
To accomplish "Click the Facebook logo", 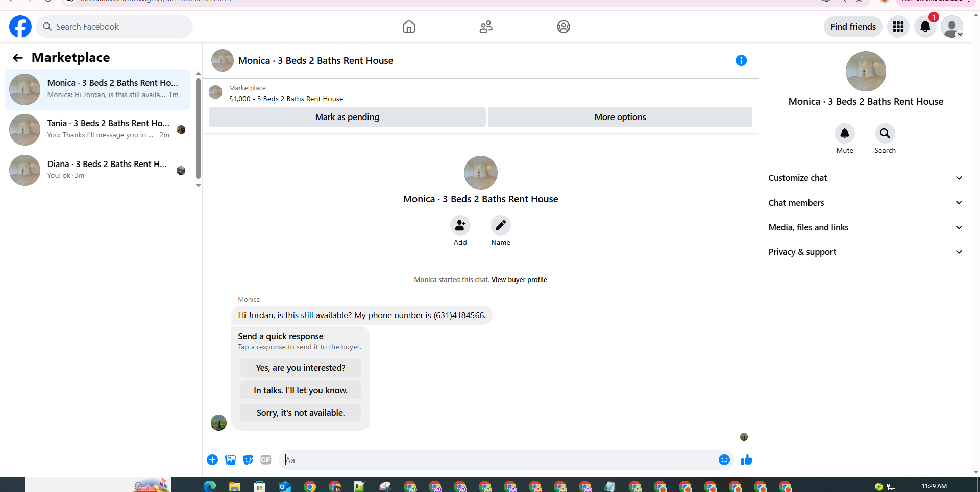I will [20, 27].
